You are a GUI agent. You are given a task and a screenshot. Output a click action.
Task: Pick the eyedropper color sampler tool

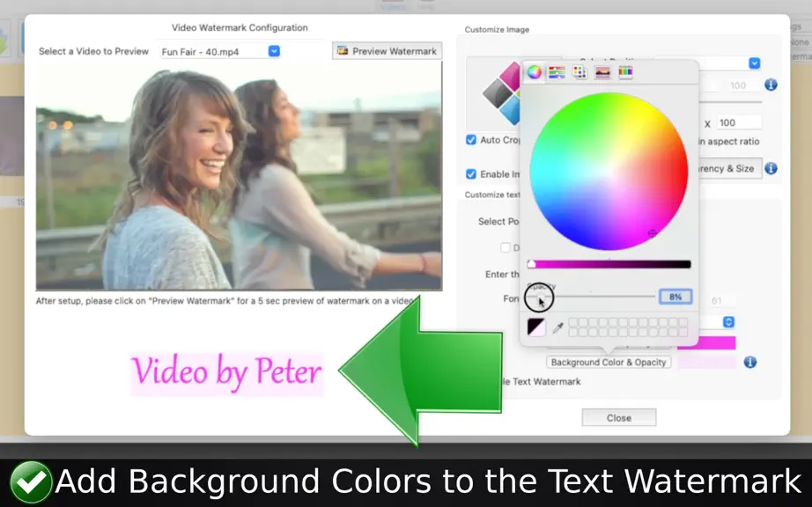click(557, 327)
